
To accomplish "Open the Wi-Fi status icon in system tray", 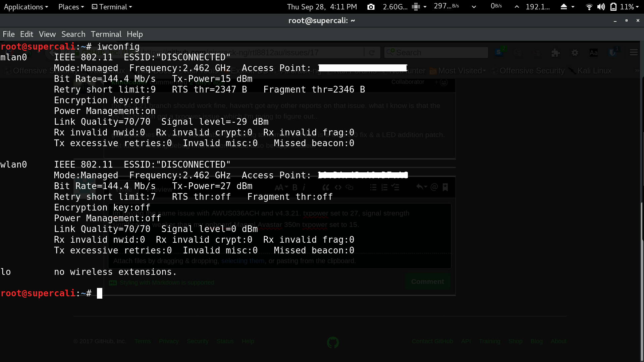I will click(x=589, y=7).
